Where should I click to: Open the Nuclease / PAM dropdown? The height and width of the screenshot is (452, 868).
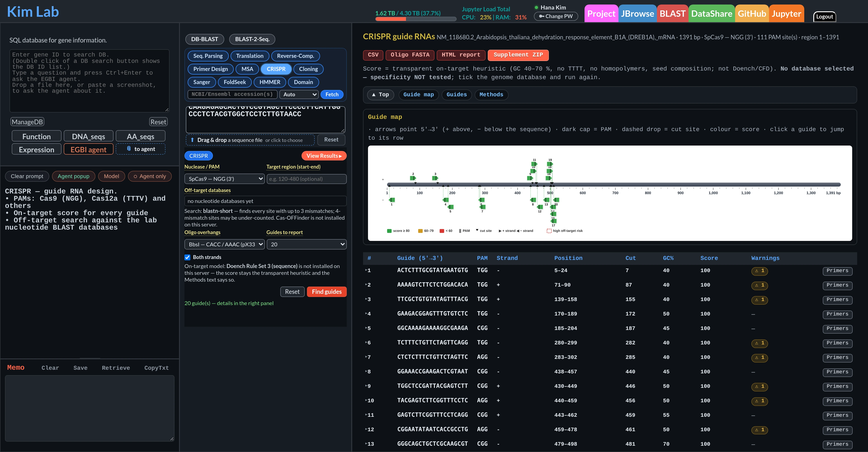225,179
